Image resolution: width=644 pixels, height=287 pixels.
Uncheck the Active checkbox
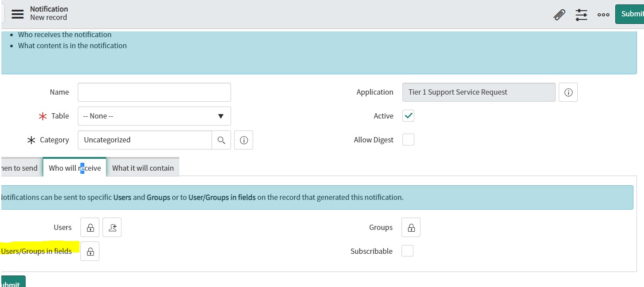pos(409,116)
